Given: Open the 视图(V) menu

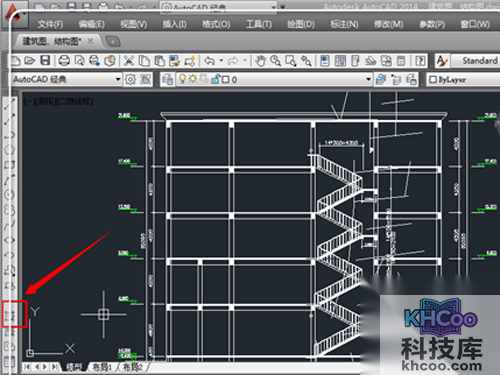Looking at the screenshot, I should tap(134, 24).
